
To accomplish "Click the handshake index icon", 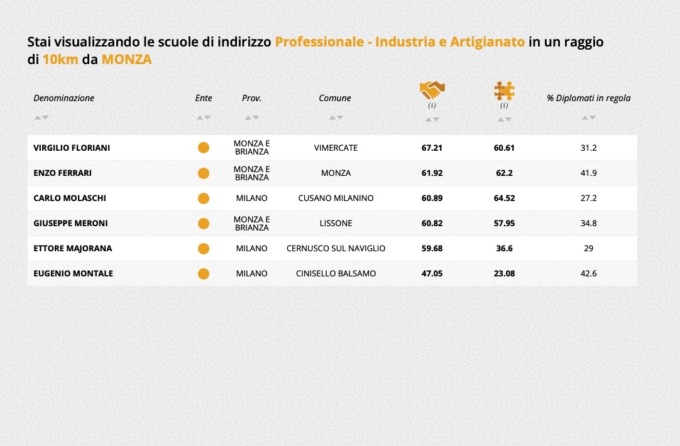I will [x=432, y=90].
